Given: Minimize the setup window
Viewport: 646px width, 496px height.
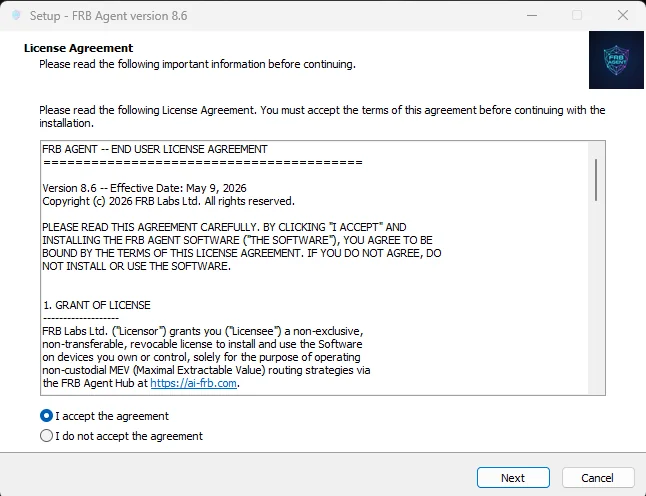Looking at the screenshot, I should [532, 16].
